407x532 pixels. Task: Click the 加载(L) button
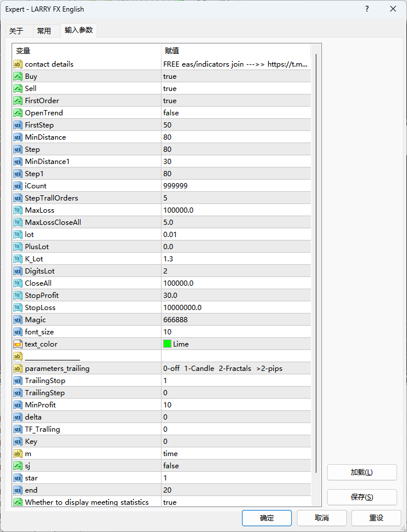(x=362, y=472)
